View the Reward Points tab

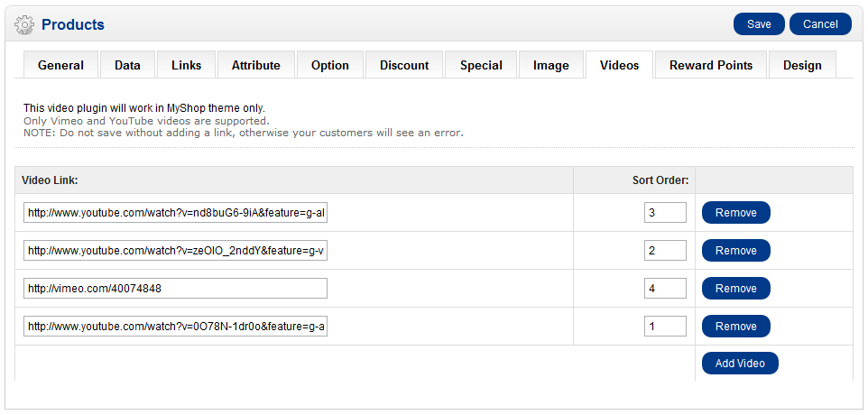pyautogui.click(x=711, y=65)
